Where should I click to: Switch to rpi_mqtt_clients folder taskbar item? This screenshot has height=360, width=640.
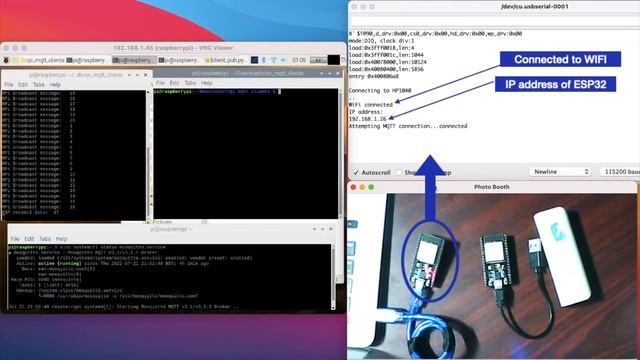43,60
